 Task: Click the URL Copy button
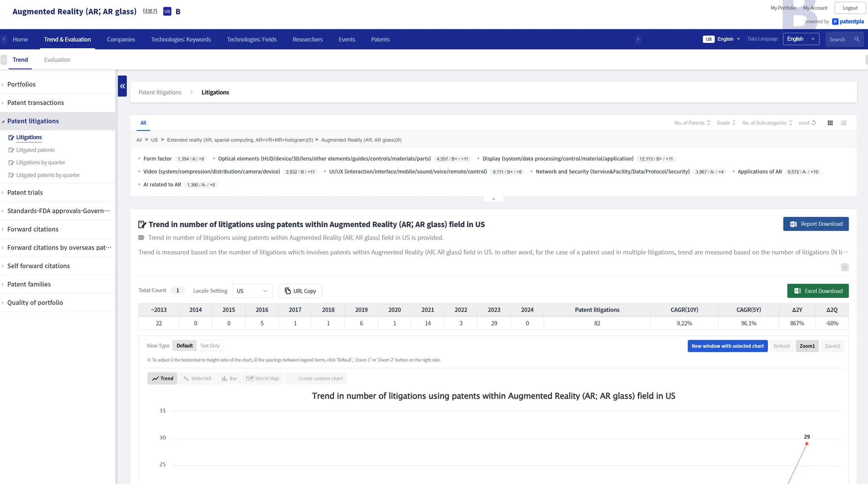300,291
